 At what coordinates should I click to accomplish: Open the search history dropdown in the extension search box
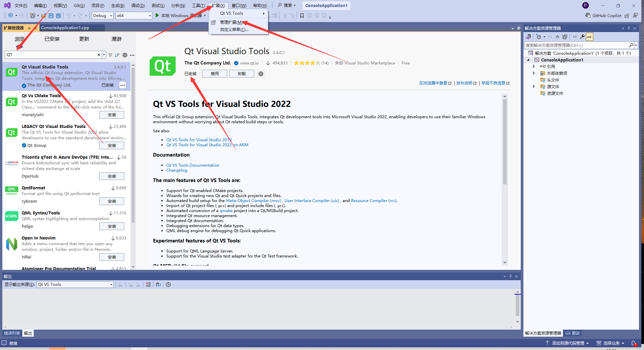[104, 55]
